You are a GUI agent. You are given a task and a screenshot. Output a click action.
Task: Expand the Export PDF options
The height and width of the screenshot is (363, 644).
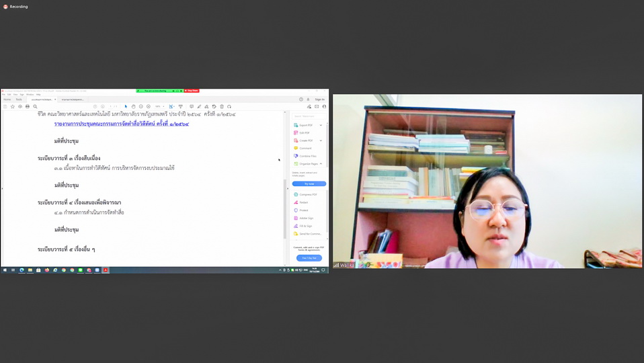321,125
